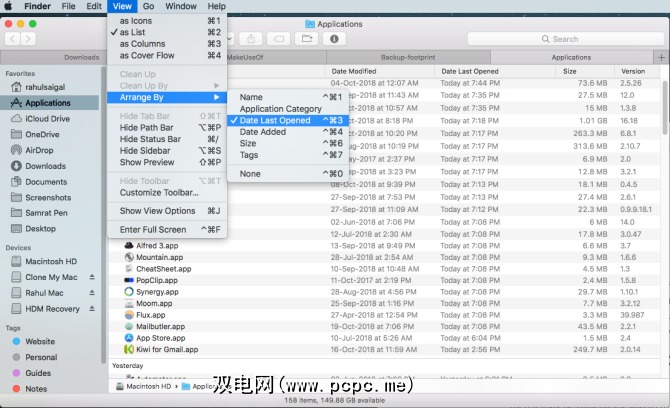Open the Go menu
Screen dimensions: 670x408
coord(146,6)
